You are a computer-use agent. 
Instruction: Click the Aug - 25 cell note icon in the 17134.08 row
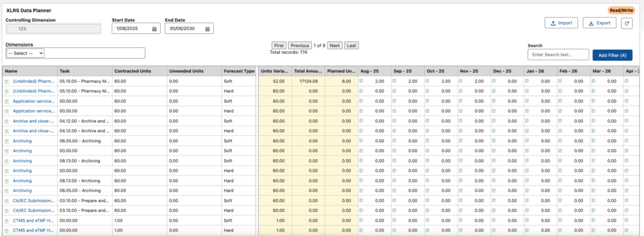(x=362, y=81)
